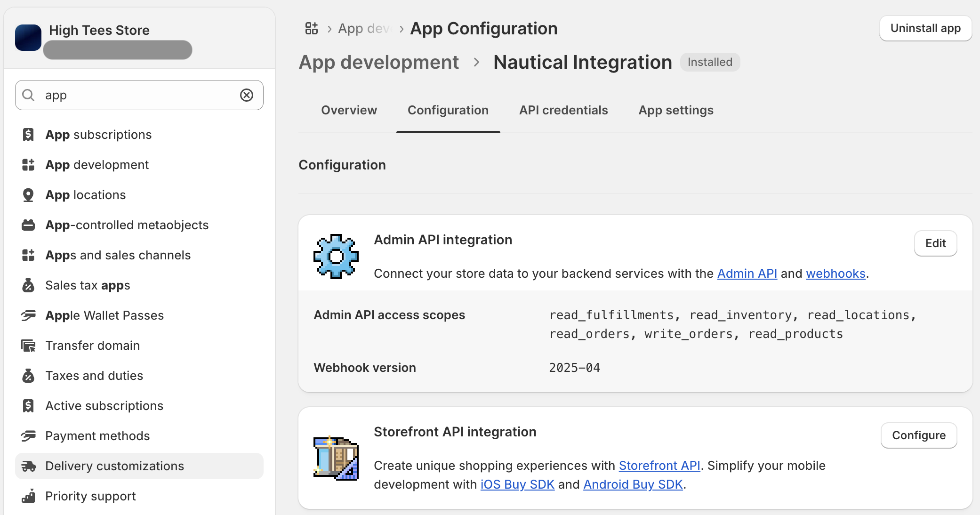Click the Admin API integration gear icon

click(336, 257)
